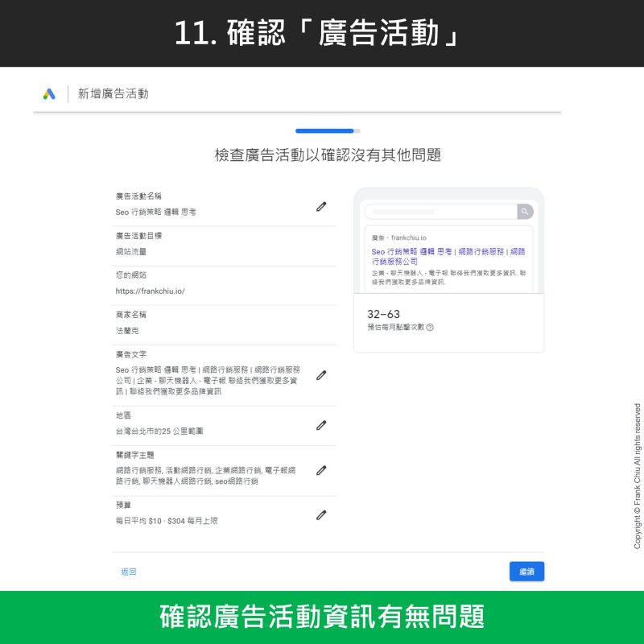
Task: Click the 返回 link
Action: (x=129, y=572)
